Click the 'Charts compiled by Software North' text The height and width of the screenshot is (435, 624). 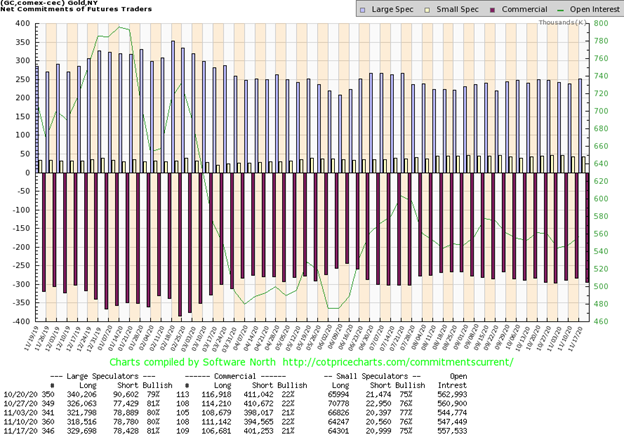click(x=192, y=362)
